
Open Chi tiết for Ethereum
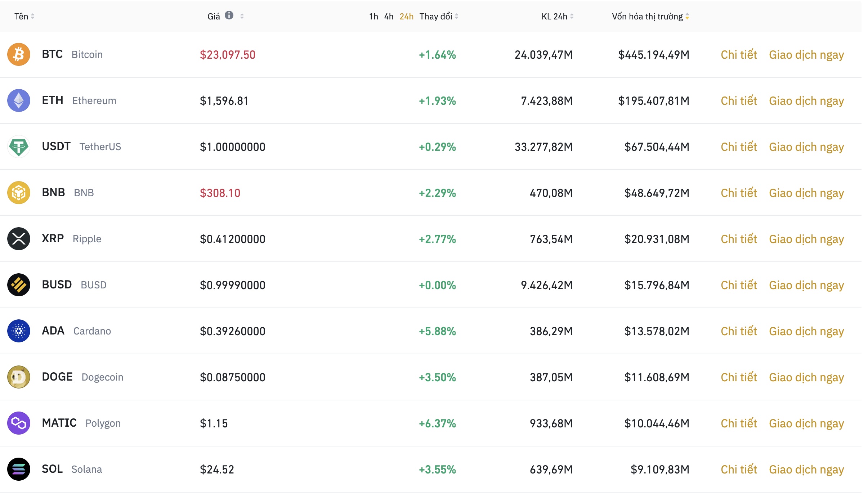739,101
